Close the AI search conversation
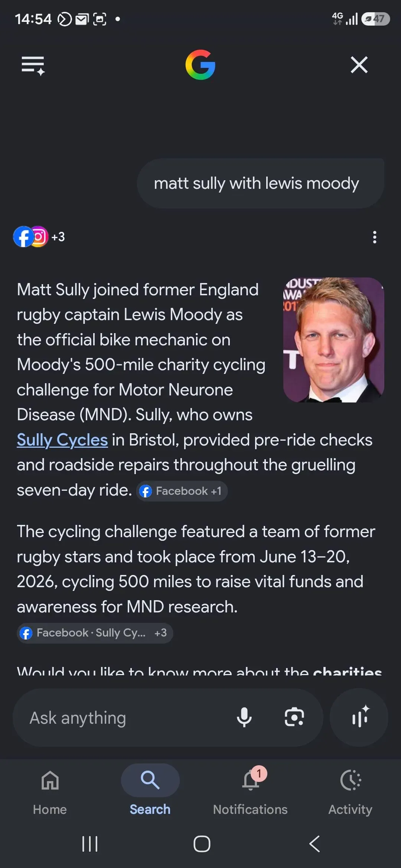The image size is (401, 868). point(359,65)
